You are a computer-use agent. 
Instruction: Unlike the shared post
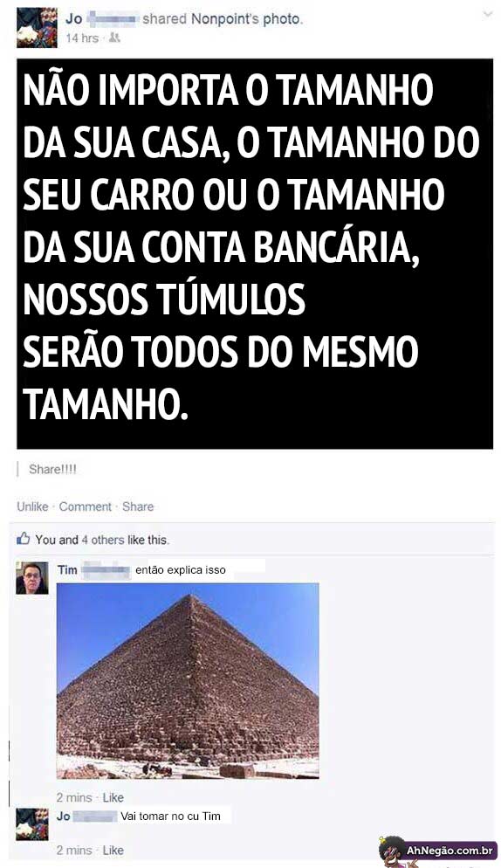point(32,506)
